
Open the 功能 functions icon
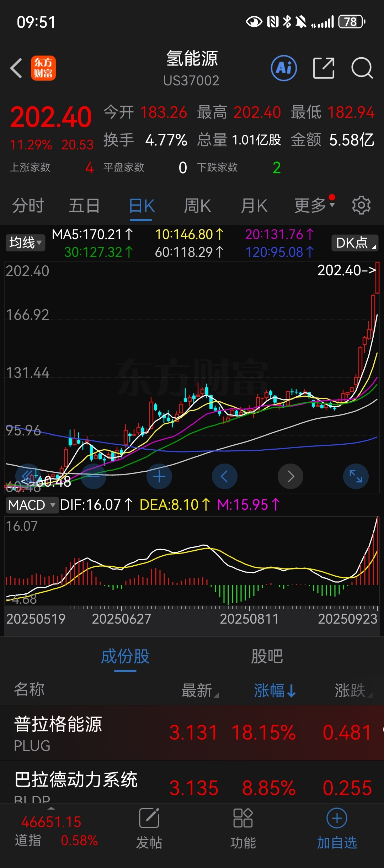(243, 829)
